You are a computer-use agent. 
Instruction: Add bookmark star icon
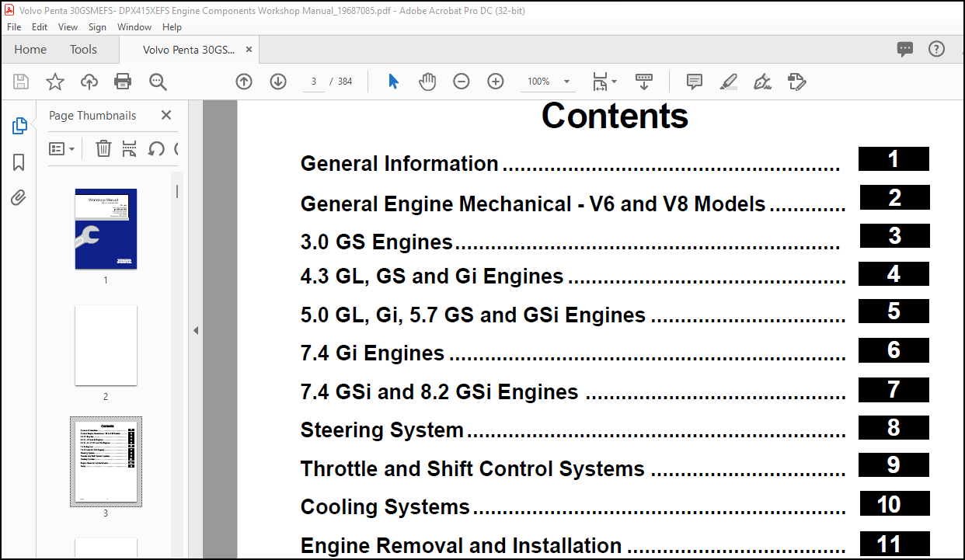pos(55,82)
